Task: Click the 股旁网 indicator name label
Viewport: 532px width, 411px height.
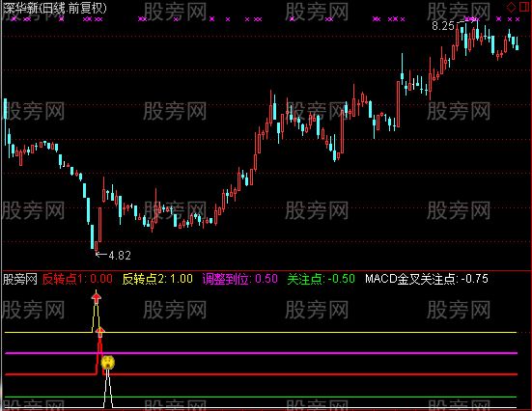Action: pyautogui.click(x=19, y=279)
